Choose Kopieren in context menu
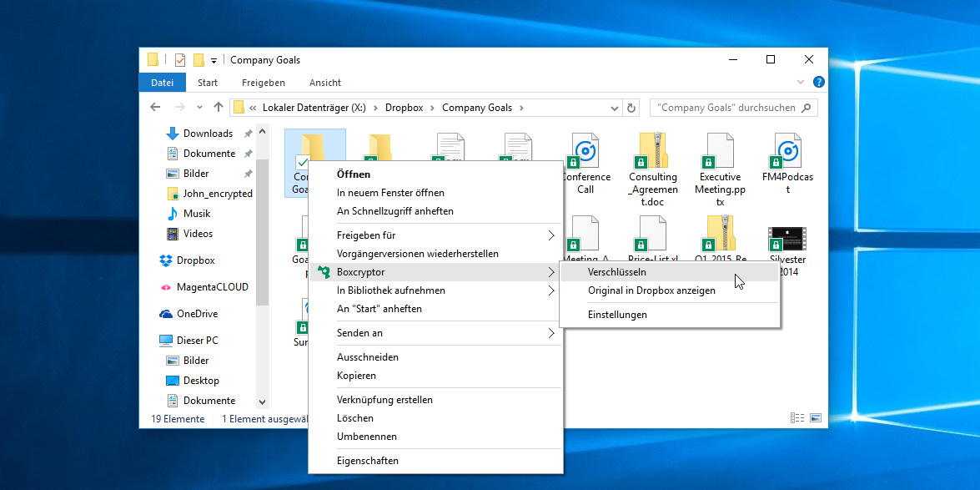This screenshot has width=980, height=490. click(x=435, y=376)
